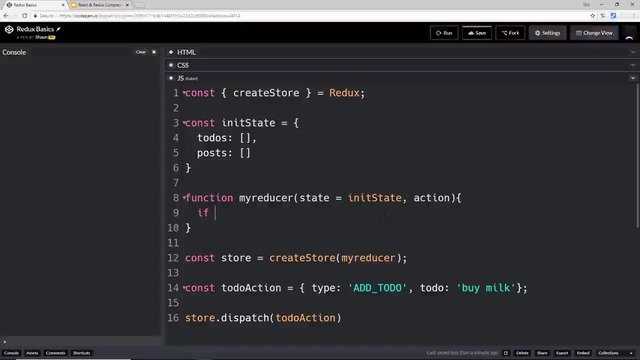
Task: Click 'ADD_TODO' string on line 14
Action: (378, 288)
